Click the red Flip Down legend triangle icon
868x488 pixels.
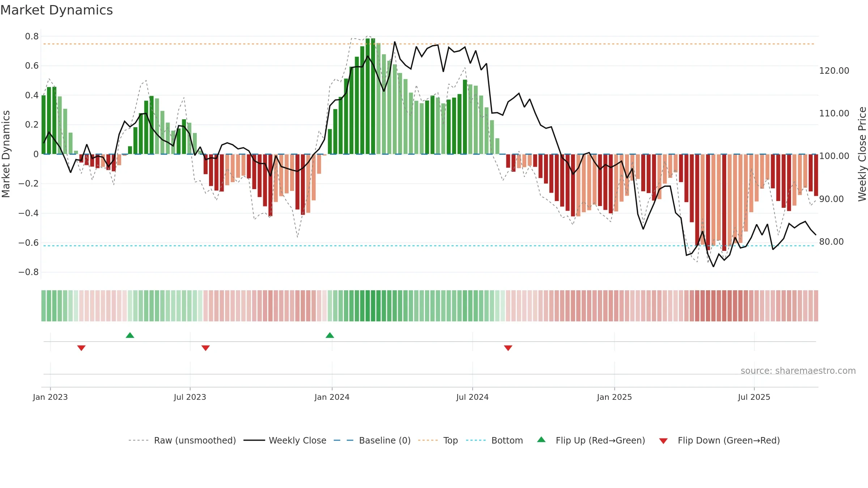[x=663, y=441]
